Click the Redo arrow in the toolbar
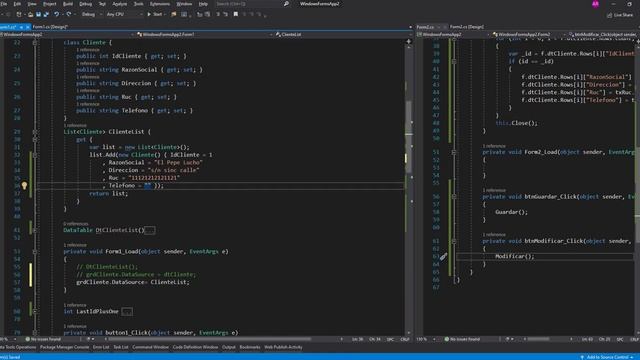The image size is (640, 360). pyautogui.click(x=69, y=14)
